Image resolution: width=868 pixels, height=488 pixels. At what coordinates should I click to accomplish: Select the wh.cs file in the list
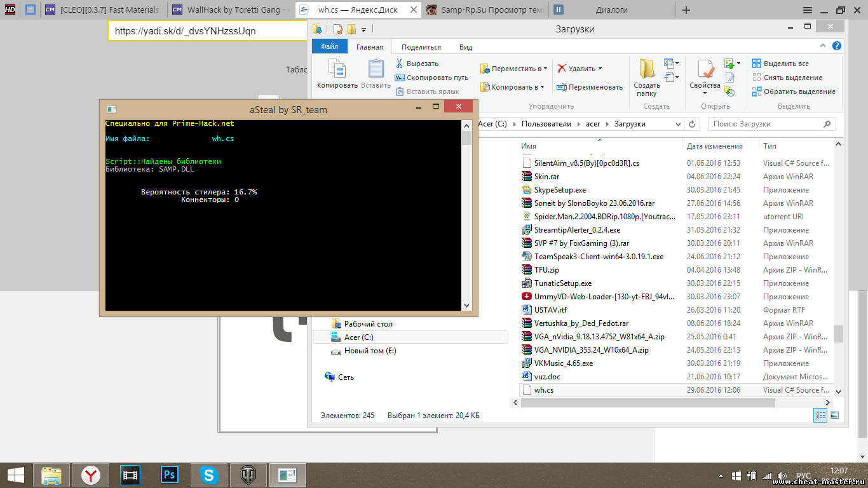click(x=543, y=390)
